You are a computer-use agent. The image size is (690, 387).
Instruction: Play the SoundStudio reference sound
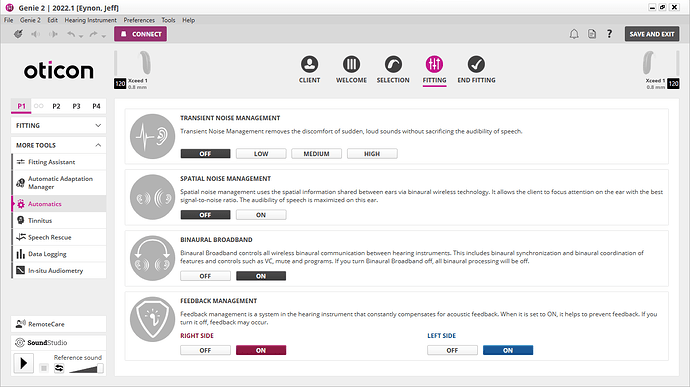point(23,363)
